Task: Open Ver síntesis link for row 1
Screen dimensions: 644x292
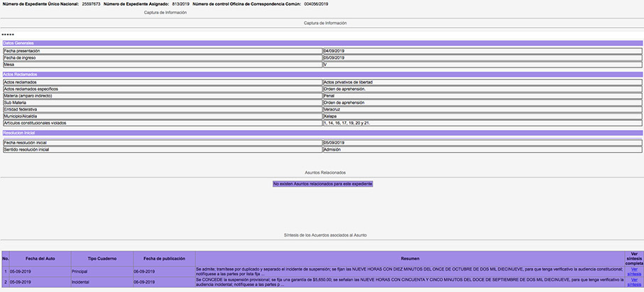Action: (x=633, y=271)
